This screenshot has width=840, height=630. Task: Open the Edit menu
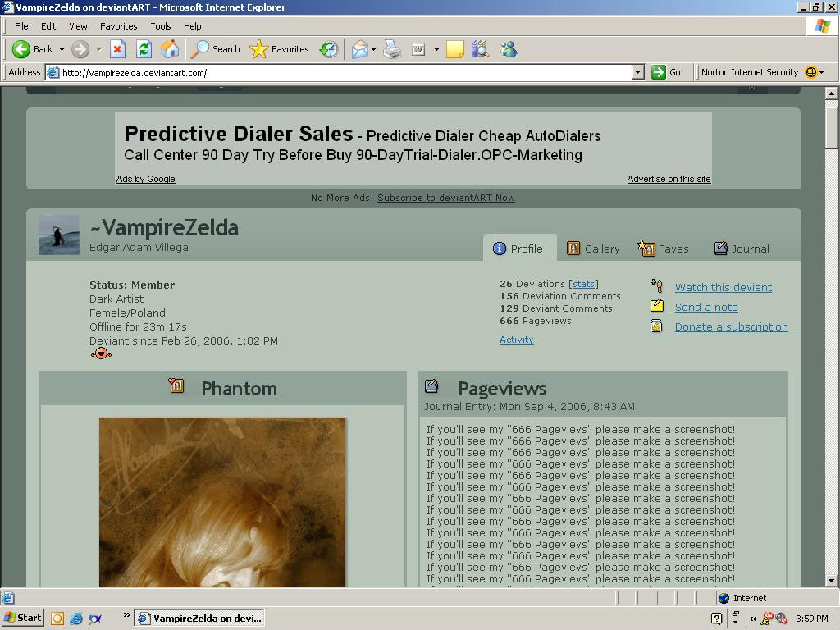(48, 26)
